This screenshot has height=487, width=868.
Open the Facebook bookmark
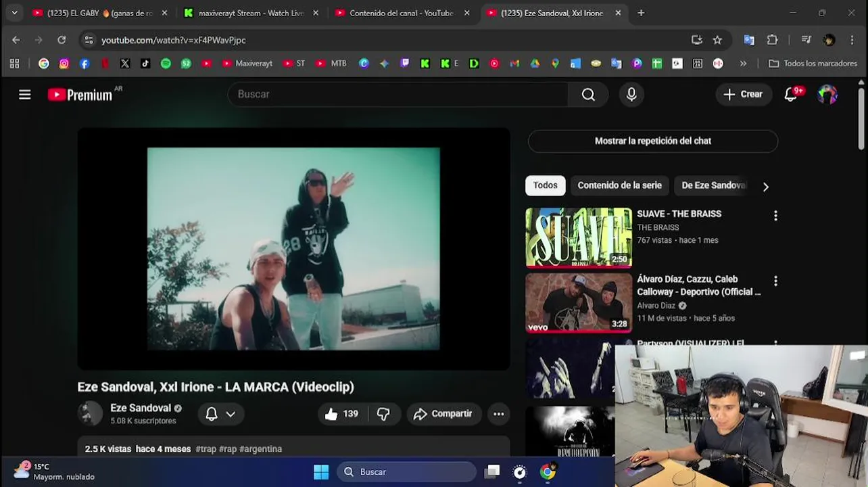(x=85, y=64)
